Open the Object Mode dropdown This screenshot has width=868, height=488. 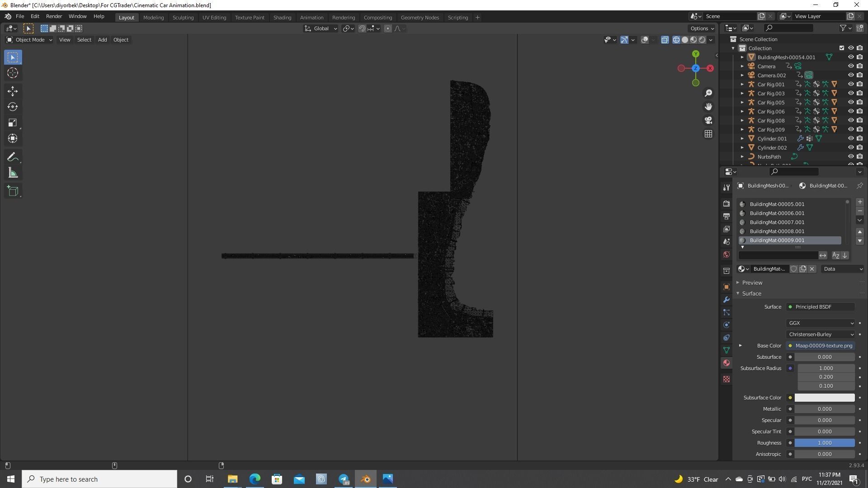click(29, 40)
